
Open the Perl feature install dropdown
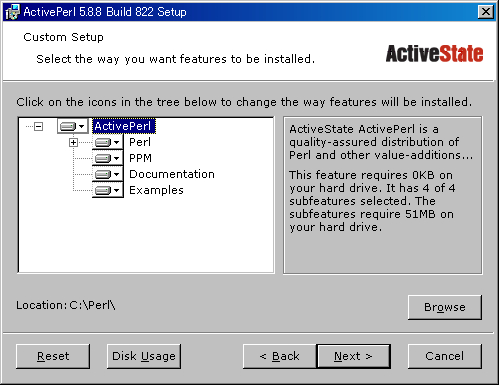tap(107, 142)
